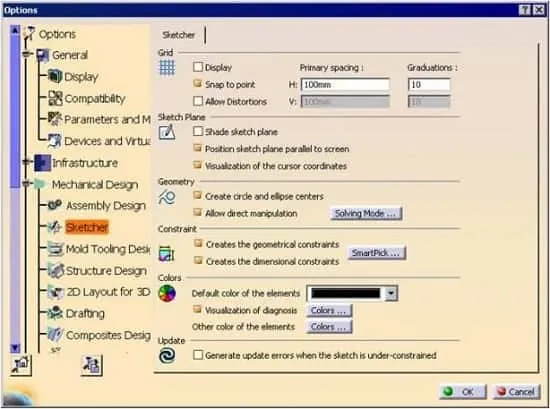The width and height of the screenshot is (550, 409).
Task: Click the Graduations H value field
Action: pos(429,85)
